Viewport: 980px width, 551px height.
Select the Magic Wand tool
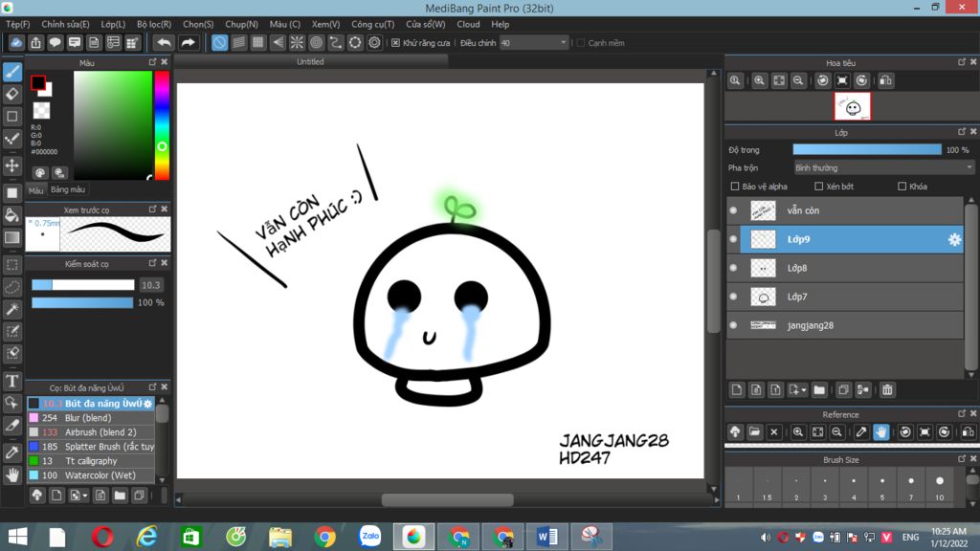click(12, 309)
